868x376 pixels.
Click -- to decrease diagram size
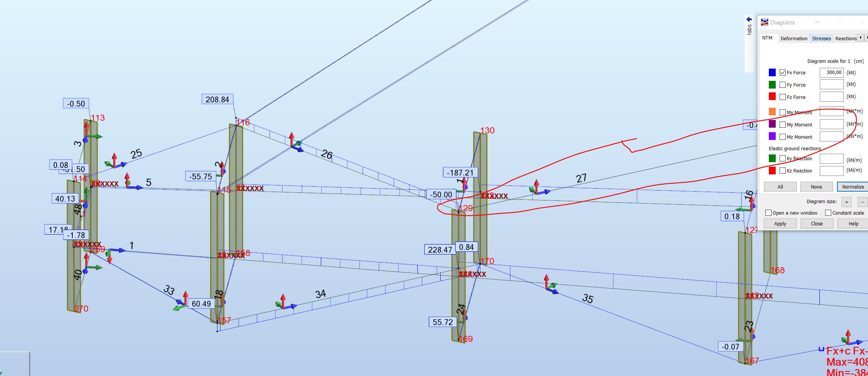[x=862, y=202]
